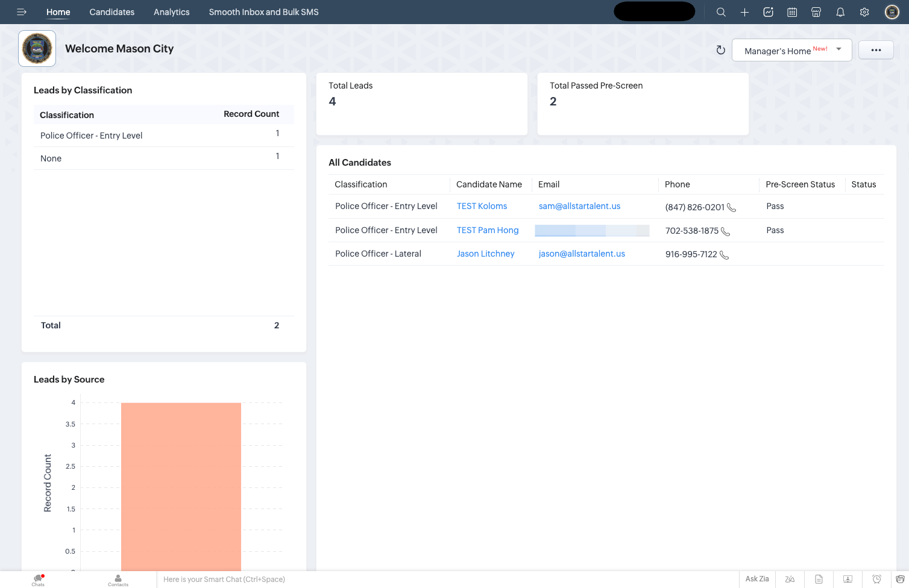
Task: Open the signals chart icon in header
Action: click(x=768, y=12)
